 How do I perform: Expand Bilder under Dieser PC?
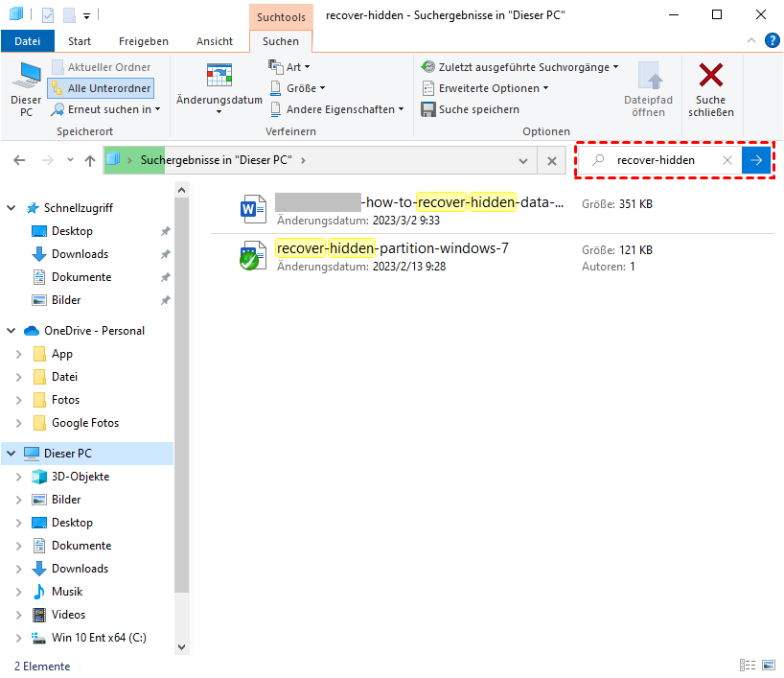[18, 500]
